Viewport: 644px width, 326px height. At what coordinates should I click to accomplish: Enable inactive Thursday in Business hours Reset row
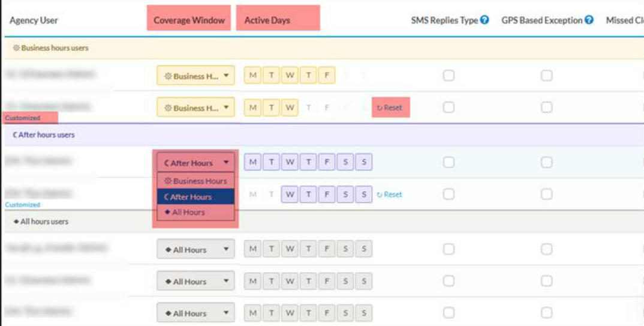pos(308,107)
